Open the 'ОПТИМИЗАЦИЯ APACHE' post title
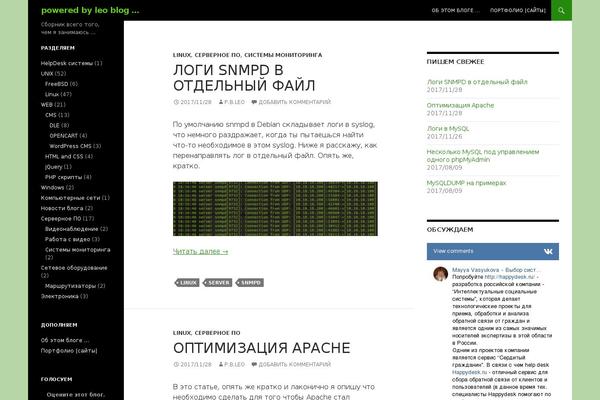 (261, 348)
